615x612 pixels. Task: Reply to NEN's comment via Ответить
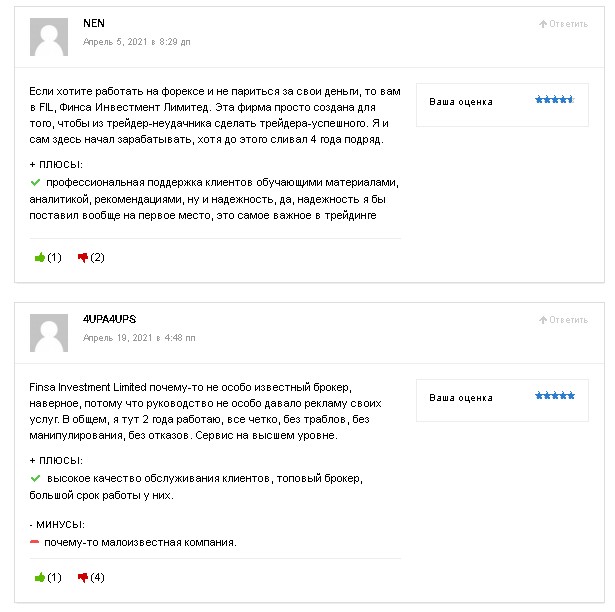coord(568,23)
